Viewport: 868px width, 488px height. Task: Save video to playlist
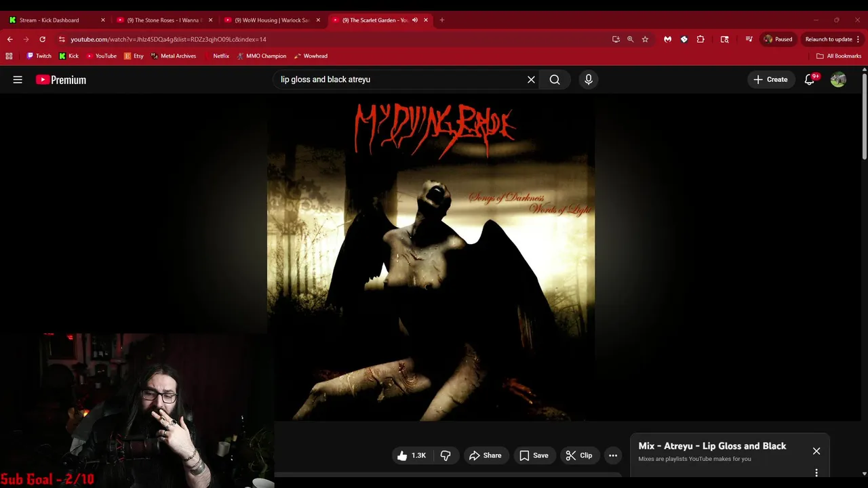[534, 455]
